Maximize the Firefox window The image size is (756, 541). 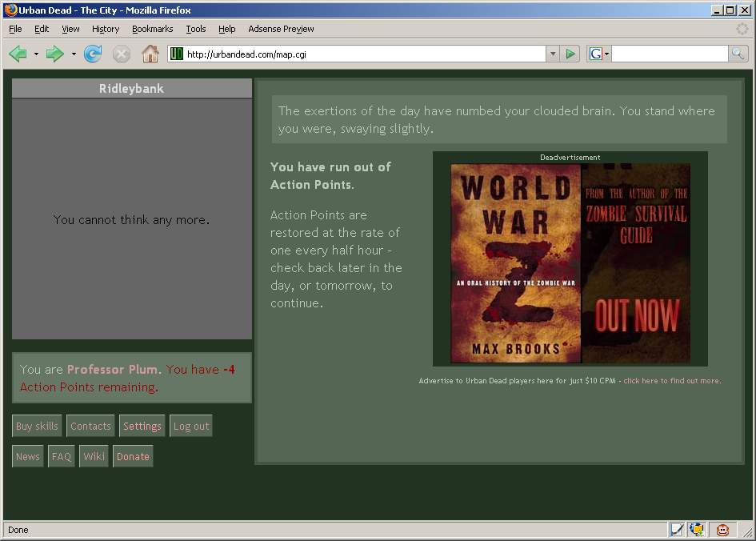[730, 10]
